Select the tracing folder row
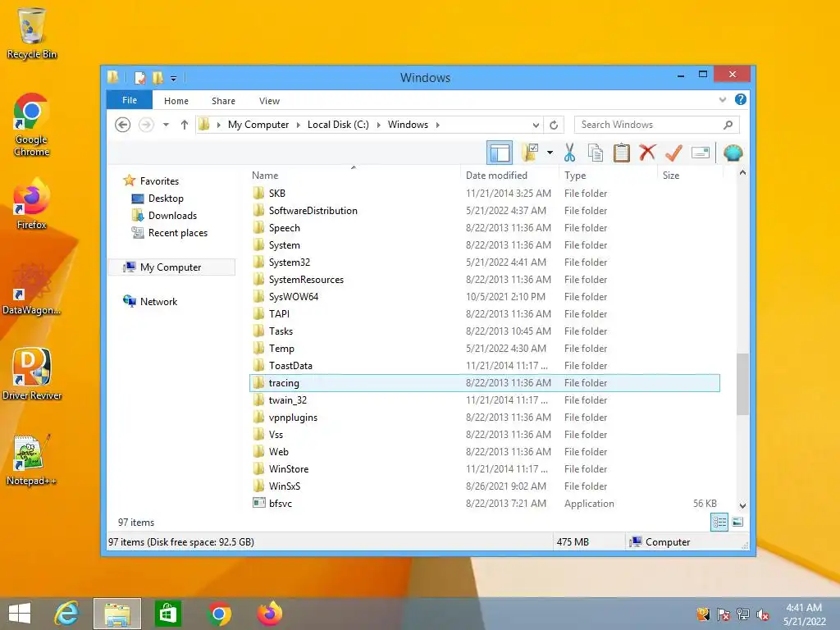Screen dimensions: 840x630 tap(485, 382)
